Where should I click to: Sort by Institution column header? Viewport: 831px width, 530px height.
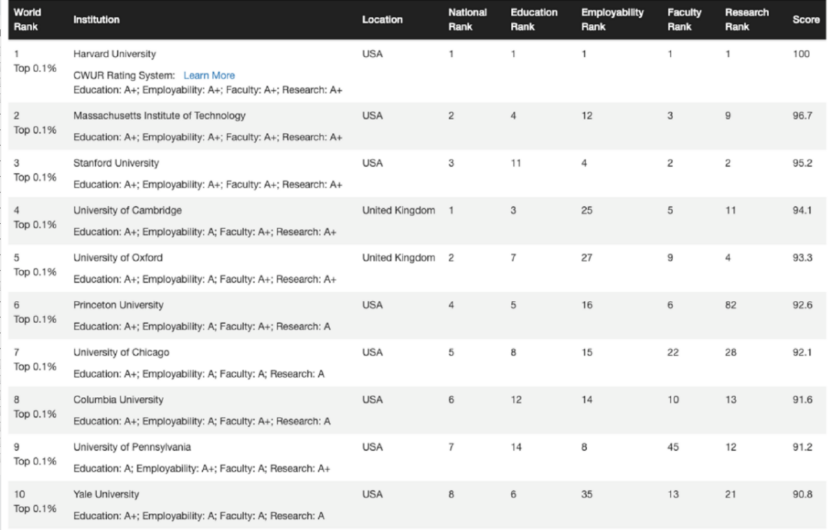(x=96, y=20)
